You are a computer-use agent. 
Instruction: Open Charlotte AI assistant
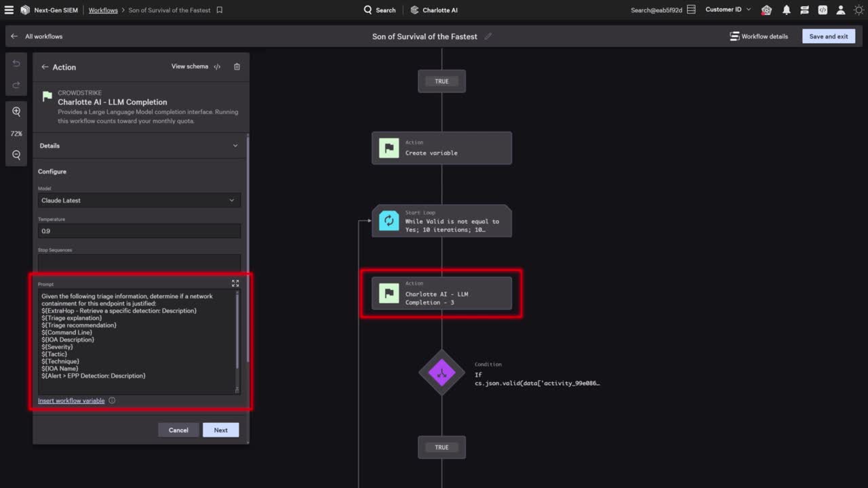click(x=434, y=10)
